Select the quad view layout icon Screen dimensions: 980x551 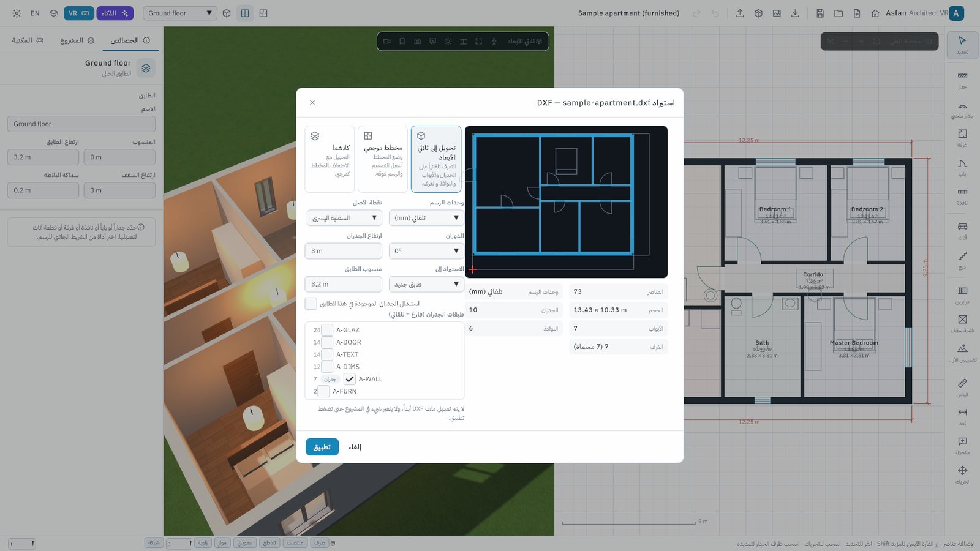click(x=263, y=13)
